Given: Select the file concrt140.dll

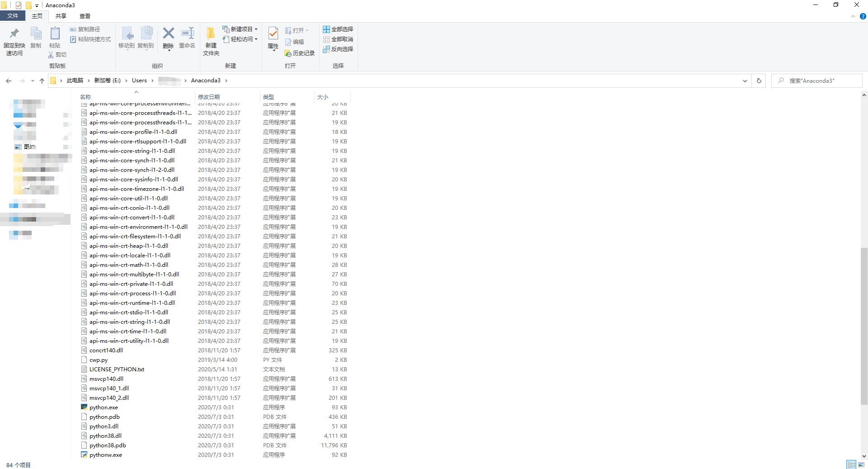Looking at the screenshot, I should coord(106,351).
